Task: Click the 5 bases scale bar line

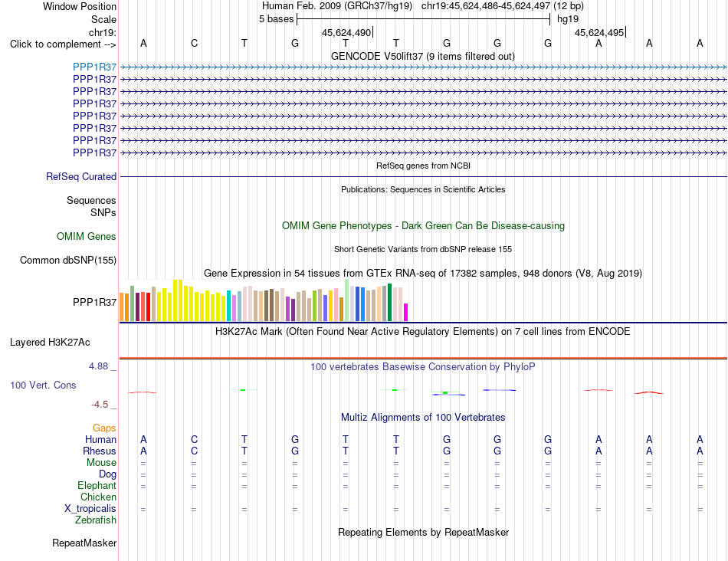Action: coord(424,19)
